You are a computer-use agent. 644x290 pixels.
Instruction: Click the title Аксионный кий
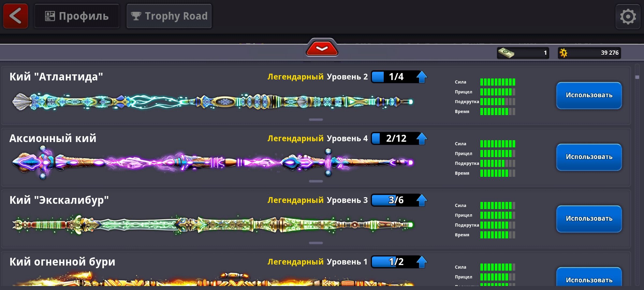[x=53, y=139]
